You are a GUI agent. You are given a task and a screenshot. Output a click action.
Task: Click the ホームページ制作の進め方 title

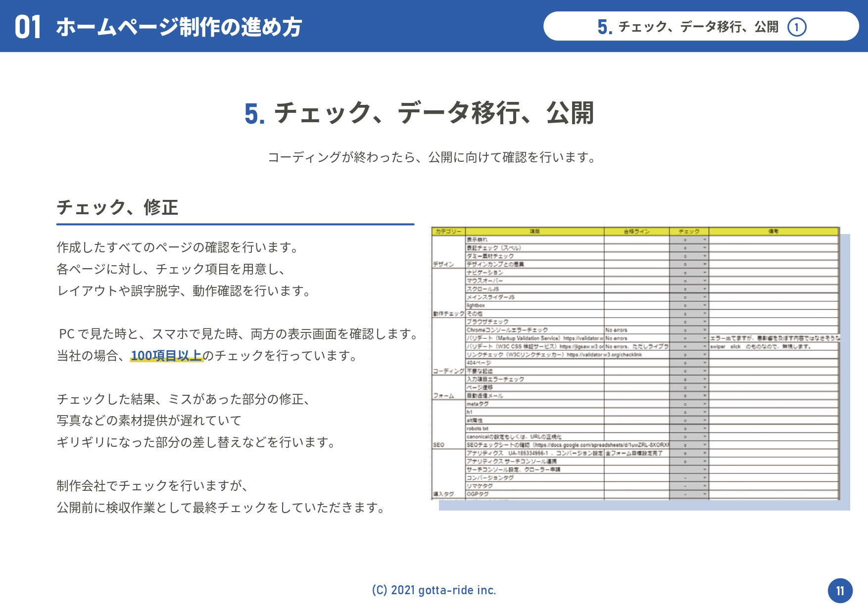pos(179,27)
